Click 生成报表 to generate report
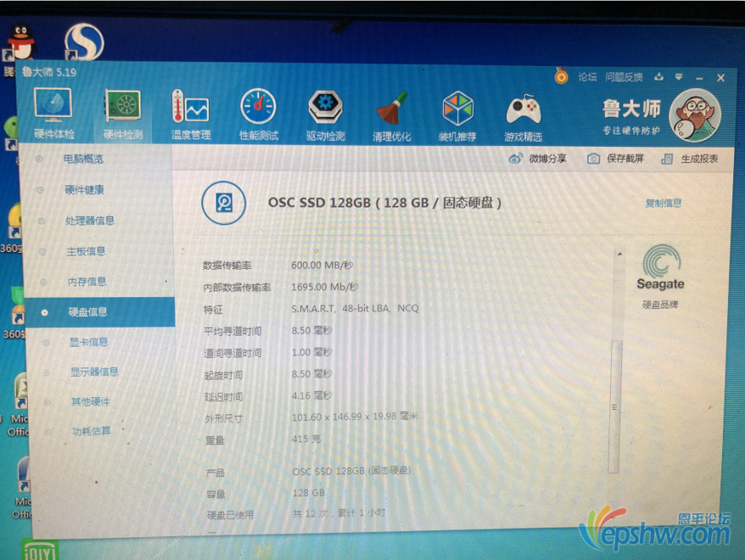The width and height of the screenshot is (745, 560). 690,159
